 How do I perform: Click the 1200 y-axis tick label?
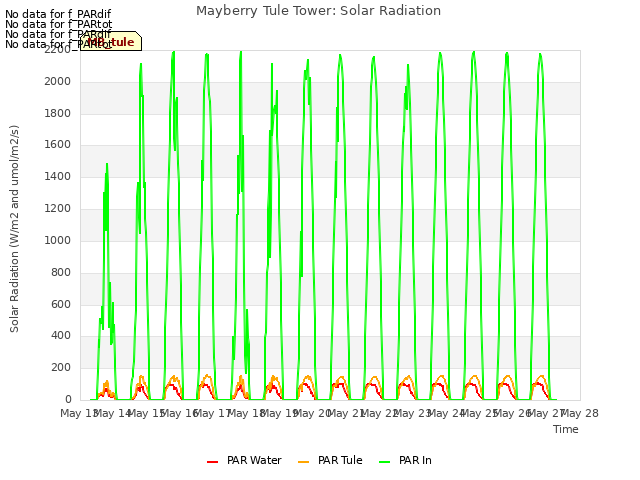click(58, 209)
